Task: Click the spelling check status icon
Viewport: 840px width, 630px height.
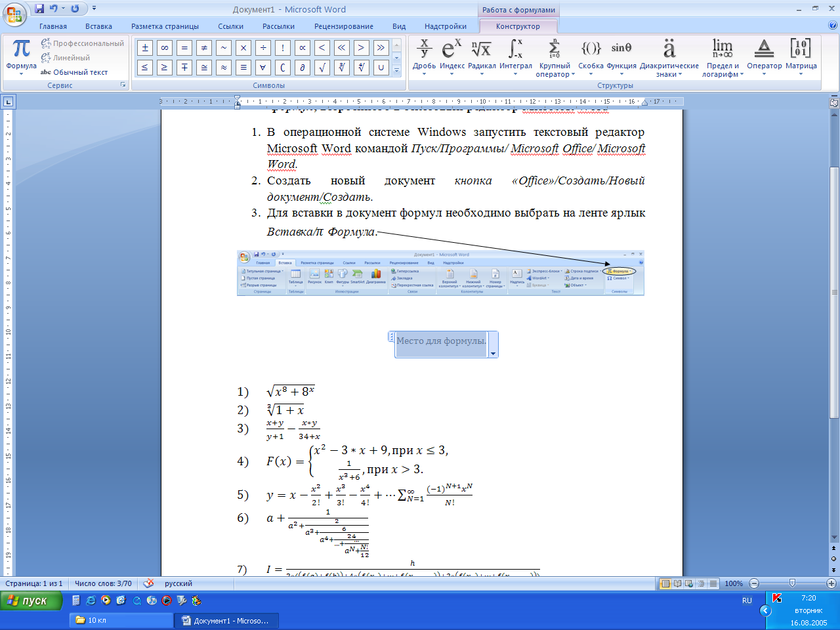Action: [x=149, y=583]
